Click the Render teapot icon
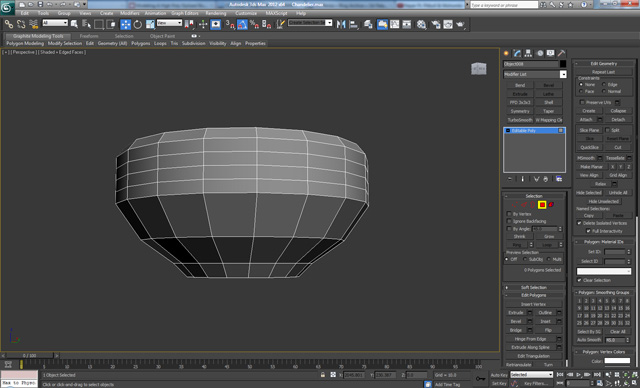640x388 pixels. (x=460, y=24)
